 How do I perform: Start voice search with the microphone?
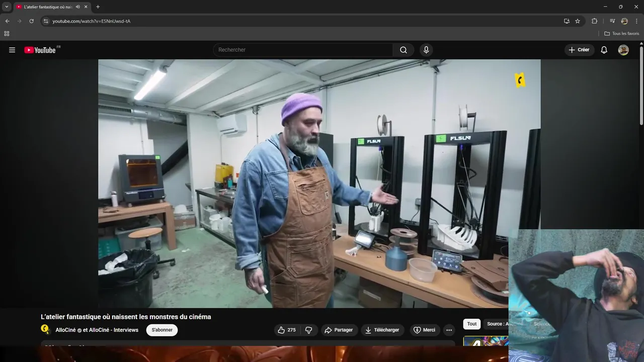click(426, 50)
